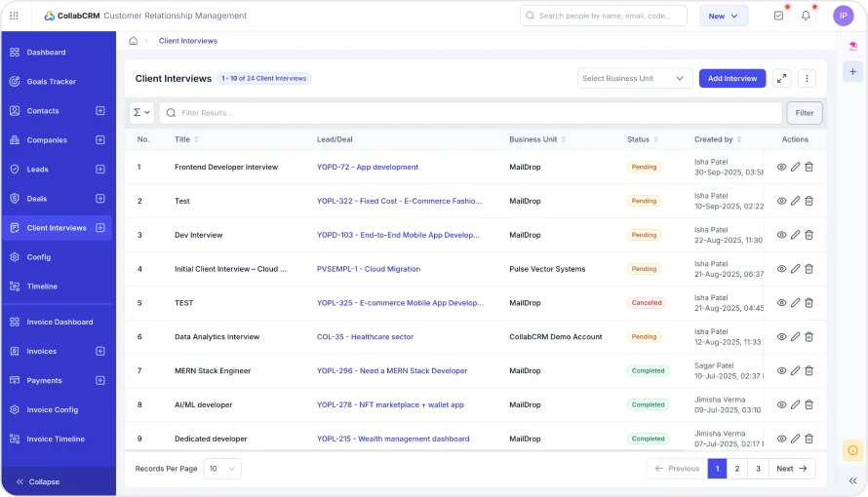Sort by Title column

196,139
